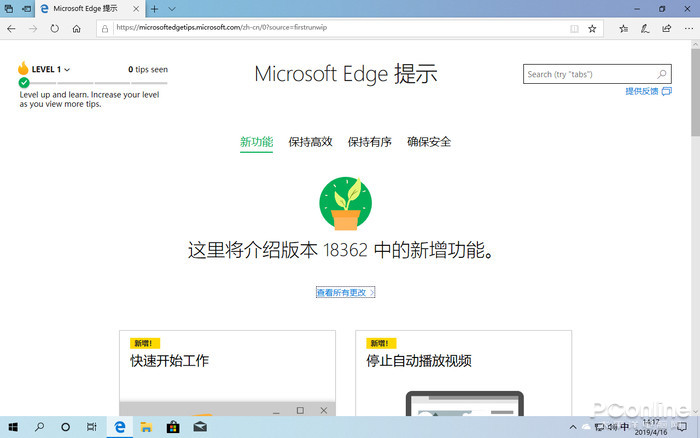Open the tab list dropdown chevron
This screenshot has width=700, height=438.
tap(171, 9)
